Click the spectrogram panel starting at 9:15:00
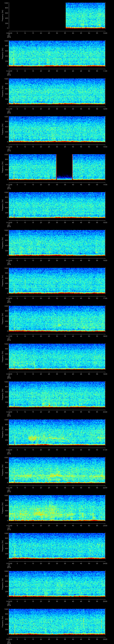 click(57, 243)
